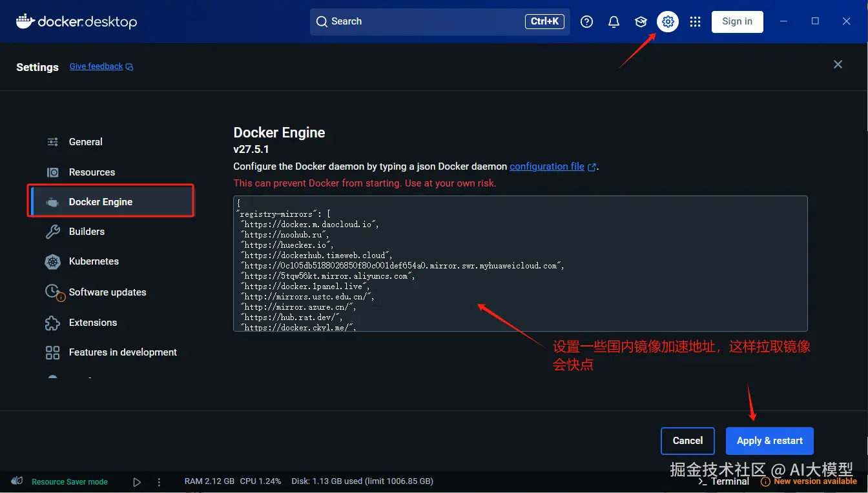The image size is (868, 493).
Task: Open the Settings gear icon
Action: pos(668,21)
